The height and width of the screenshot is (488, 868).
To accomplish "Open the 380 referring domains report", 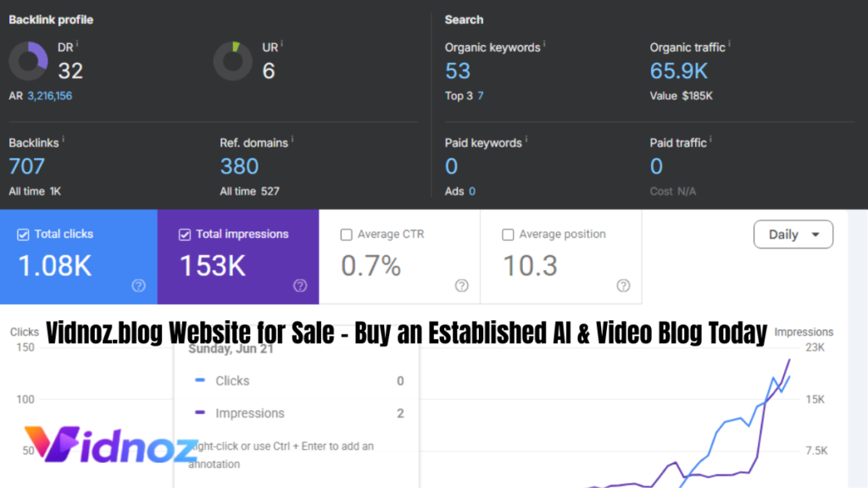I will pyautogui.click(x=239, y=166).
